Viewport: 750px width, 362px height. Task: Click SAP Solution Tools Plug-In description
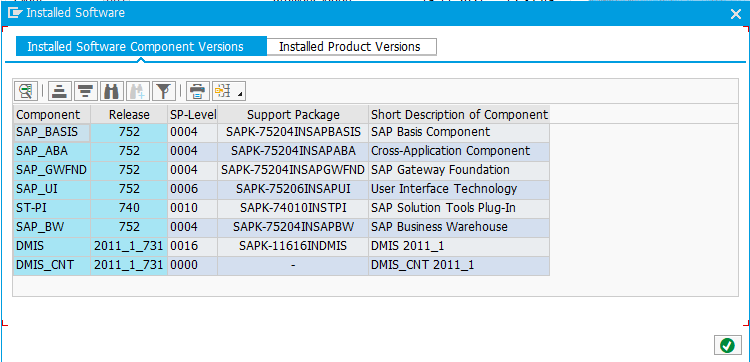coord(459,208)
